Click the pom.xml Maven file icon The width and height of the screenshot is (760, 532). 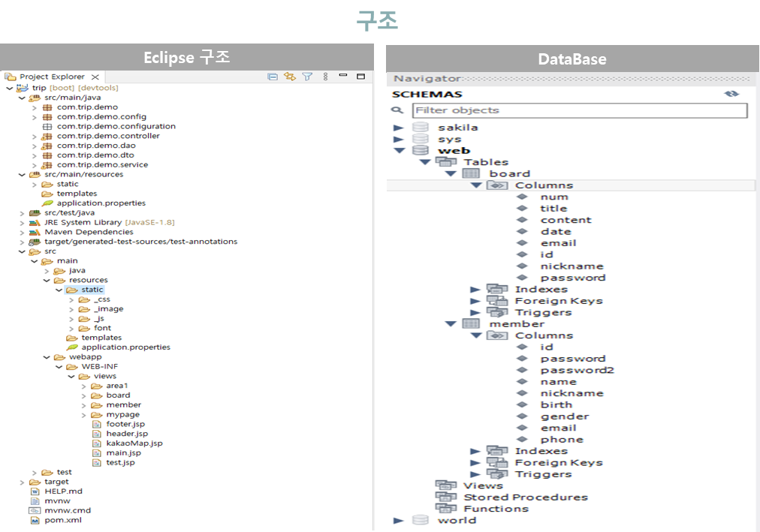click(x=35, y=521)
